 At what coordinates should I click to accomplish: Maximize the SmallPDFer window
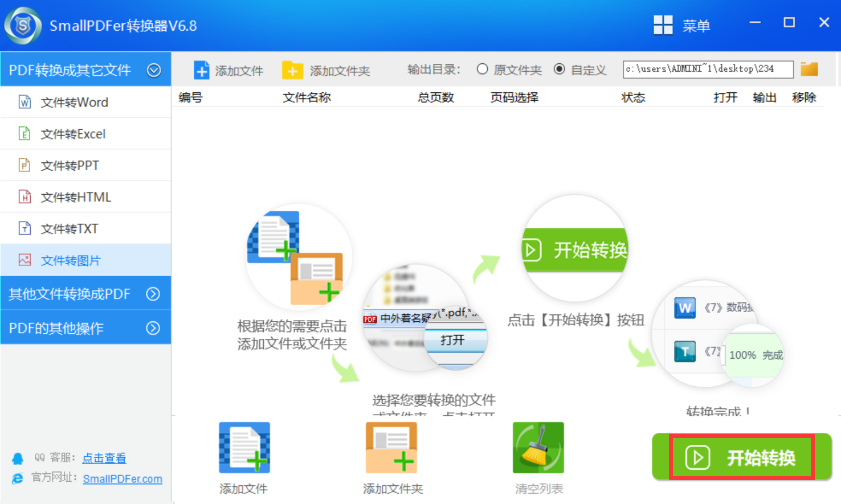point(789,23)
